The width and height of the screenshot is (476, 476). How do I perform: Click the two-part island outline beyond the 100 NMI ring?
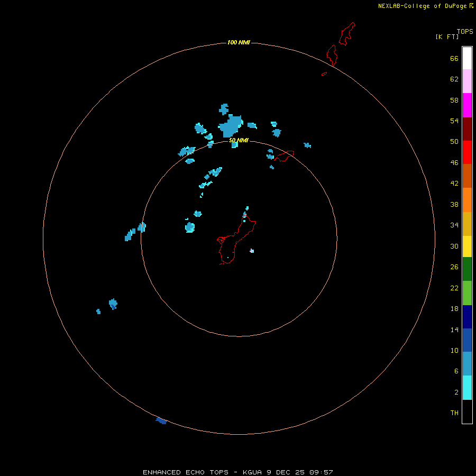[x=340, y=44]
